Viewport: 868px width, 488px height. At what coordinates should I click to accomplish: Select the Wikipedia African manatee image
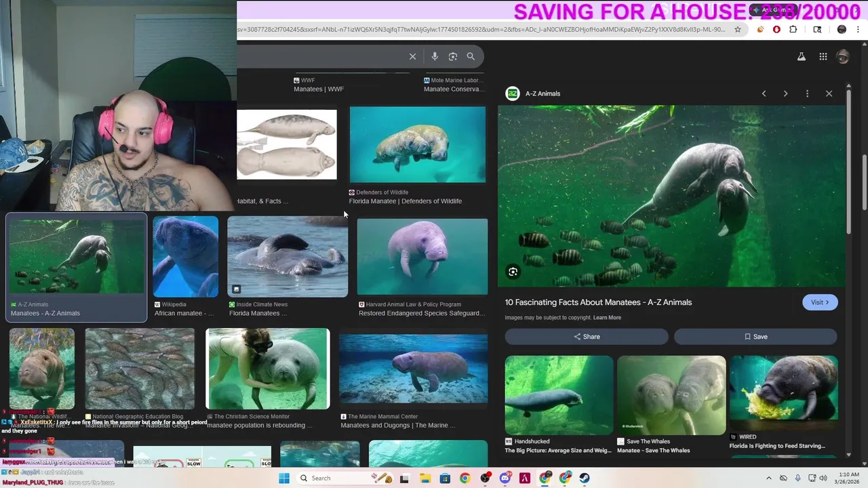point(185,256)
